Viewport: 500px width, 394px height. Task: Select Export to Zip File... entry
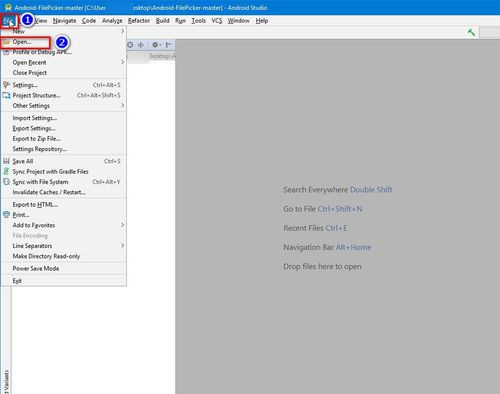[x=63, y=139]
